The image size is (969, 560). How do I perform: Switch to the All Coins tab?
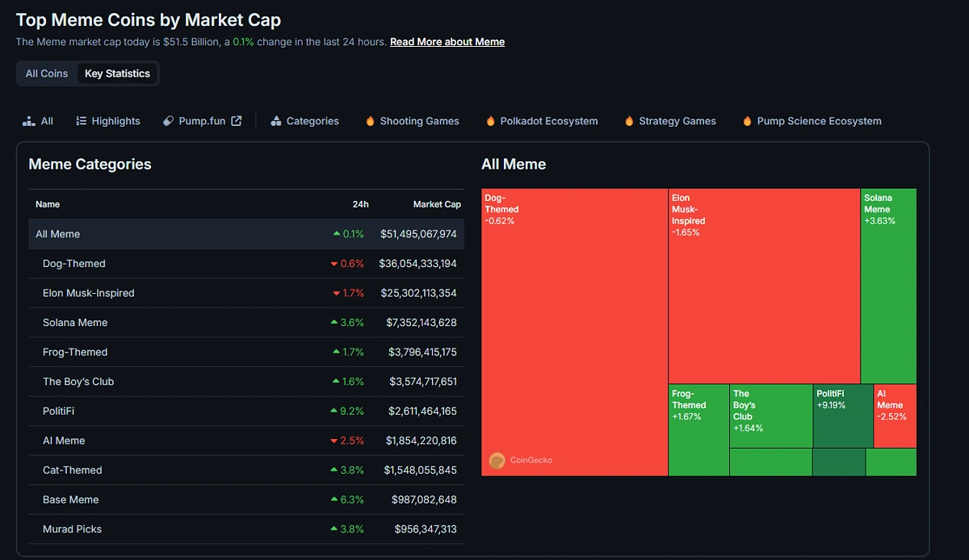(x=46, y=73)
